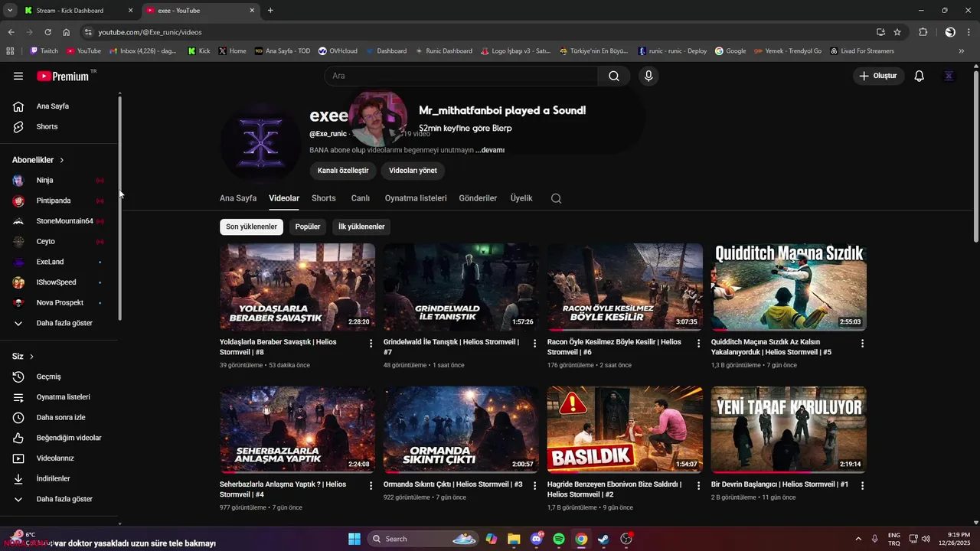Switch to Üyelik channel tab
Viewport: 980px width, 551px height.
(521, 198)
